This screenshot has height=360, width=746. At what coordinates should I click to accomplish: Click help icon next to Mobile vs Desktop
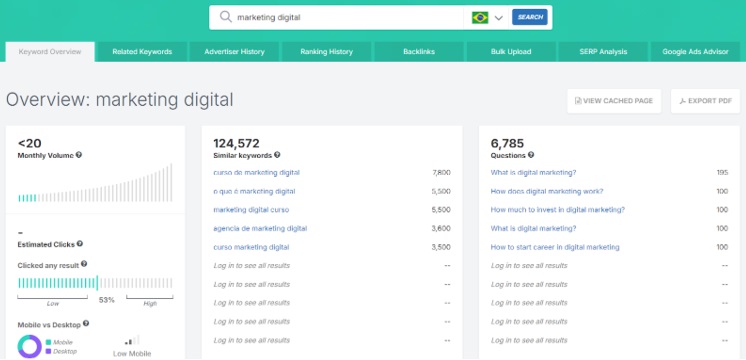pos(86,323)
